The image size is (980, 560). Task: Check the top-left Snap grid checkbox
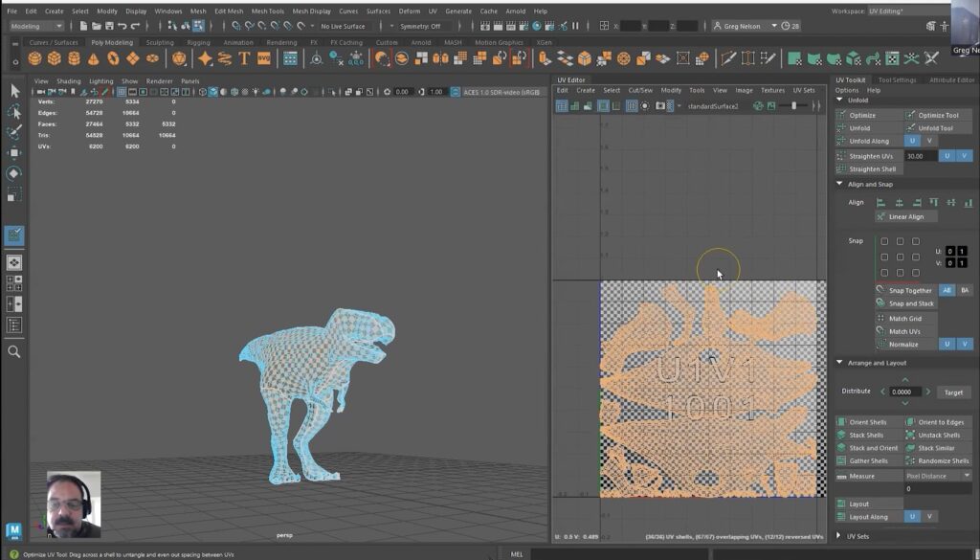(884, 241)
